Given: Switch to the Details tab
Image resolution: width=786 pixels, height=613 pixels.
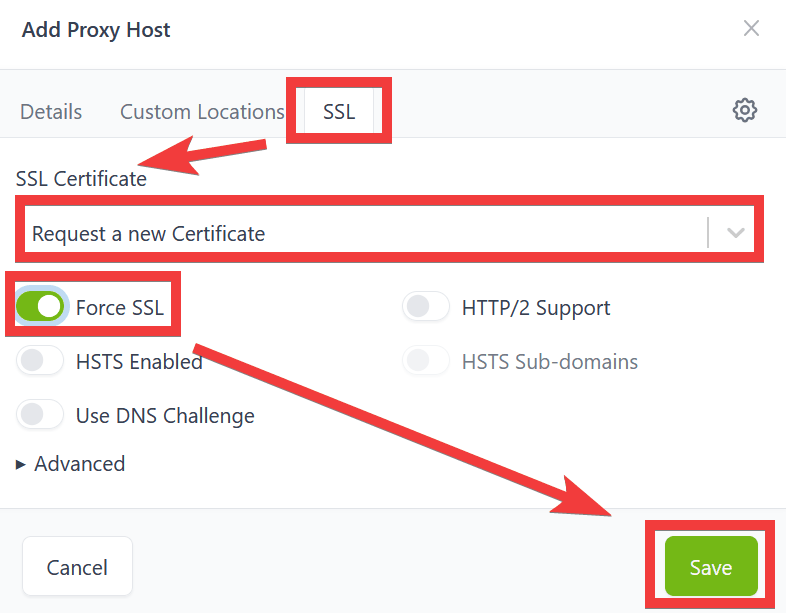Looking at the screenshot, I should coord(51,112).
